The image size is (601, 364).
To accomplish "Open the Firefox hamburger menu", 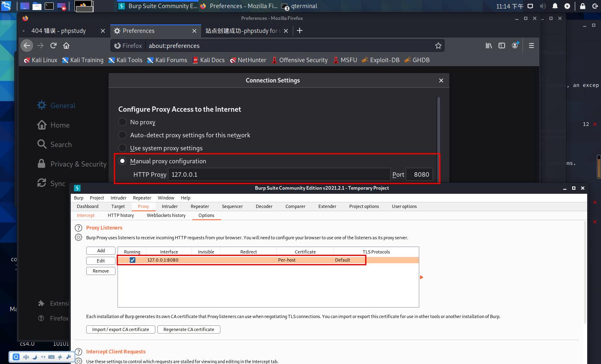I will pyautogui.click(x=531, y=45).
